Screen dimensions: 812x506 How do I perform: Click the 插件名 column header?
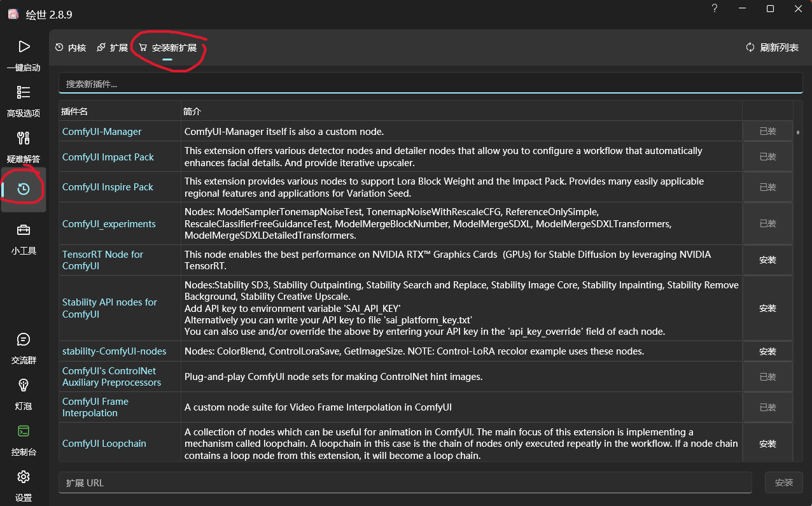coord(74,111)
